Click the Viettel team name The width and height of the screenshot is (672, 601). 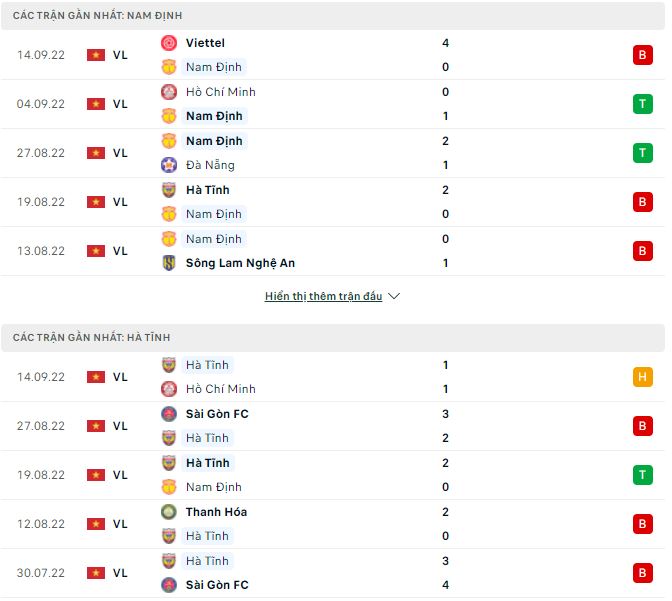tap(205, 43)
